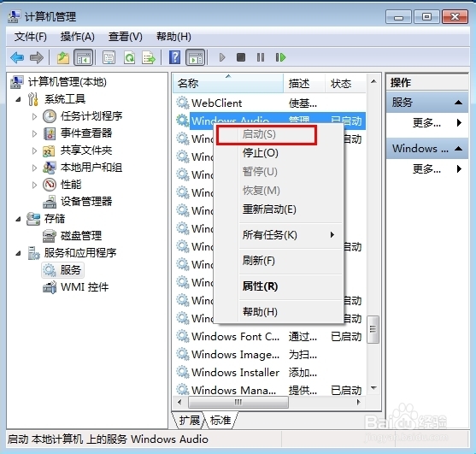Open 更多... under Windows ... actions
This screenshot has width=476, height=454.
(x=427, y=168)
